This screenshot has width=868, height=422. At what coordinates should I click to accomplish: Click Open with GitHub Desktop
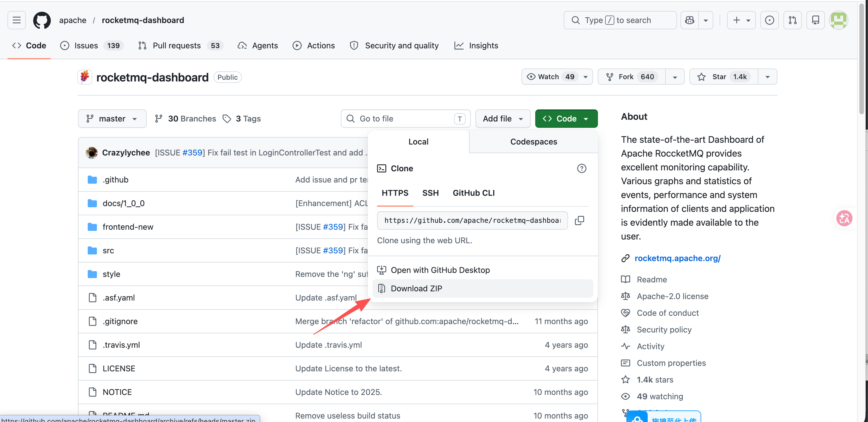tap(483, 270)
